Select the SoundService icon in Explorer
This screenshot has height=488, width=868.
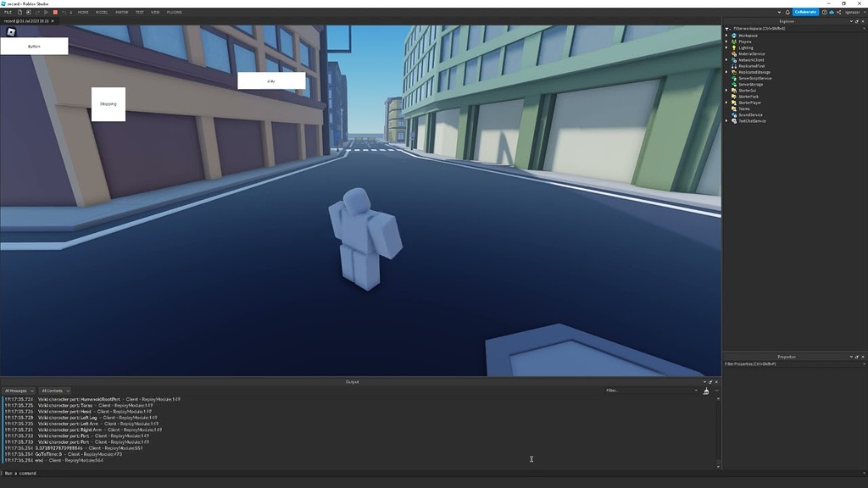click(x=732, y=114)
